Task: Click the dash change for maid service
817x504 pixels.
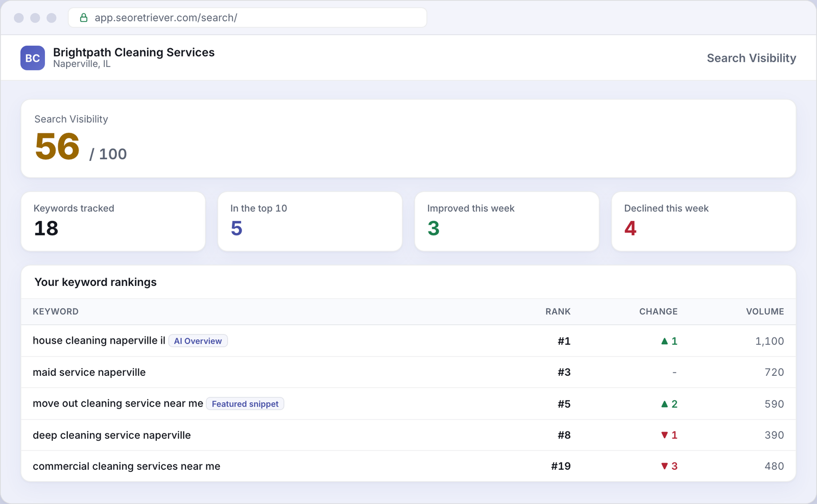Action: 675,373
